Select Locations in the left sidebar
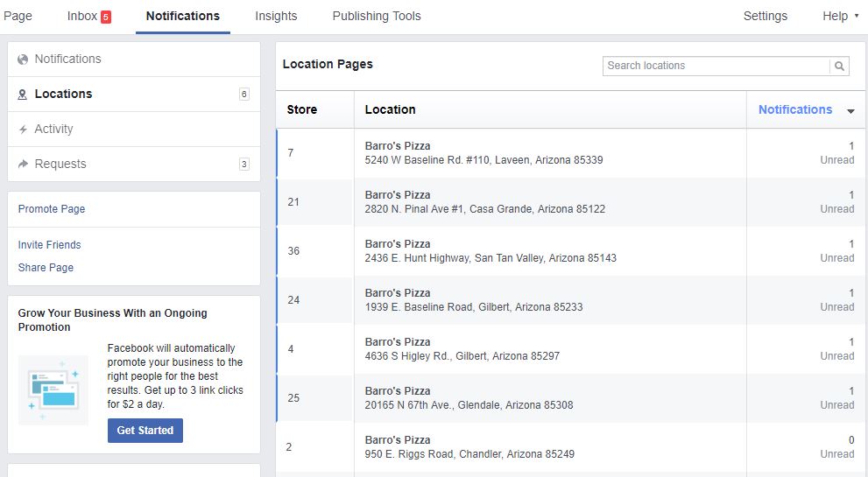This screenshot has height=477, width=868. coord(134,94)
